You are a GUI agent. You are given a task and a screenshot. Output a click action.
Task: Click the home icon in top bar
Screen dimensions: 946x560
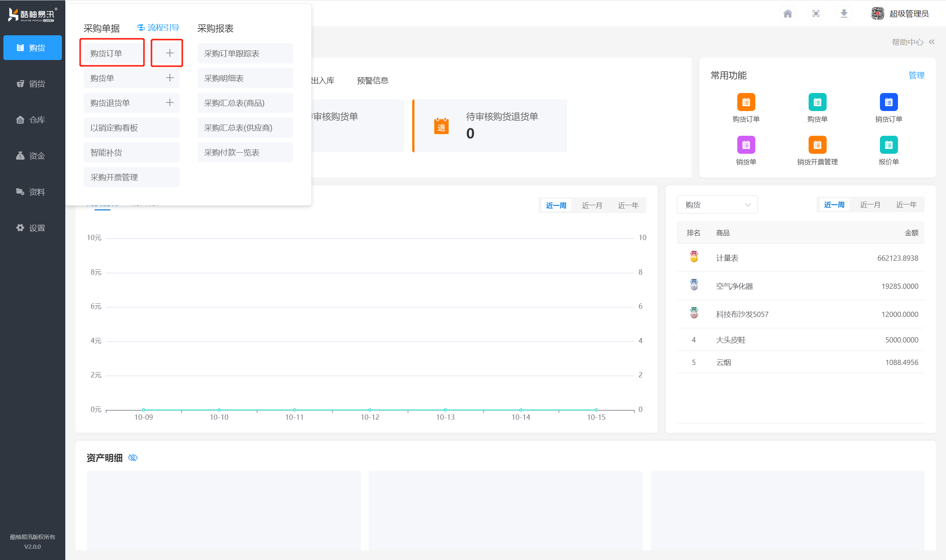pyautogui.click(x=787, y=14)
